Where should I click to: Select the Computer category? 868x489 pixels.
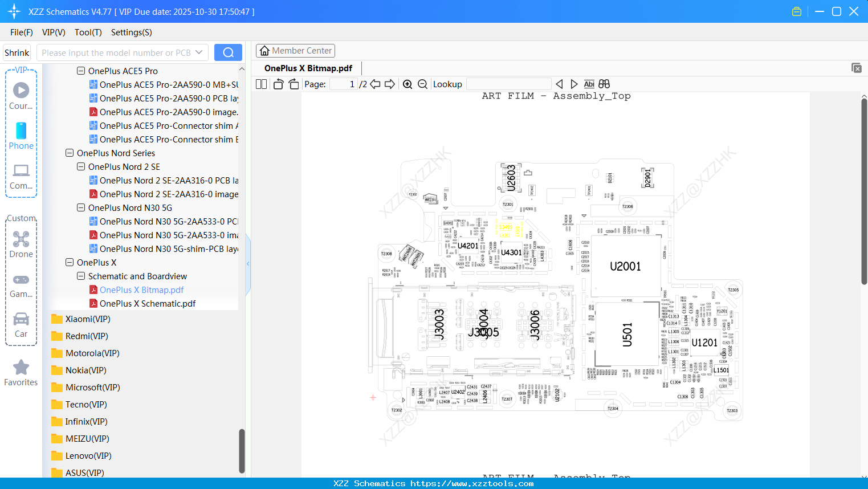coord(21,177)
